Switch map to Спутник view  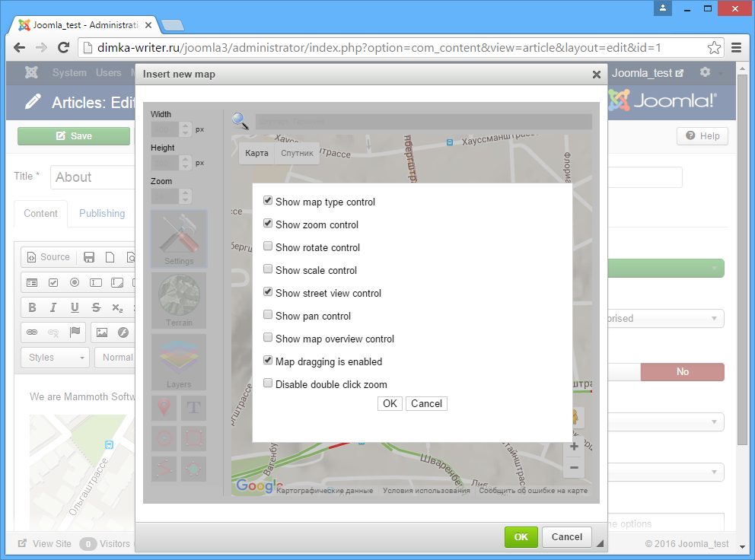[297, 154]
